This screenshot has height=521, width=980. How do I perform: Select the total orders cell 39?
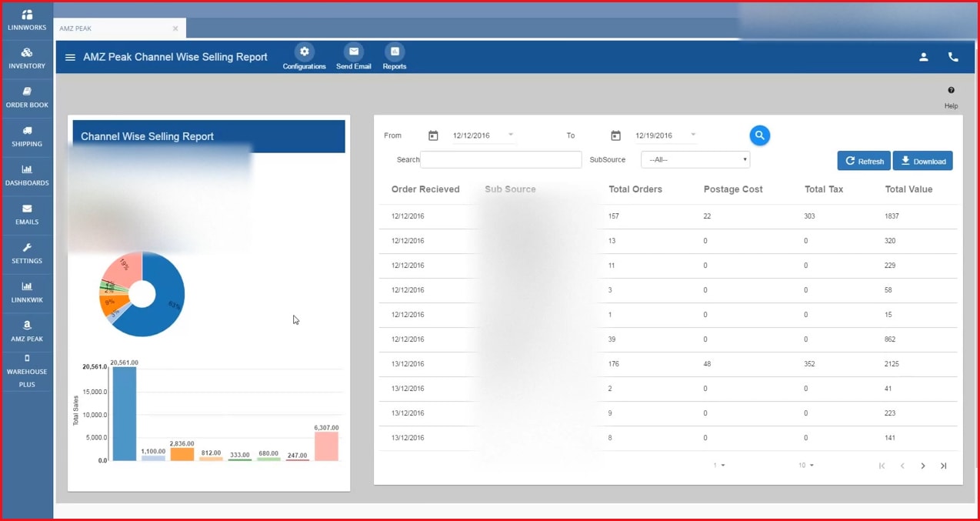pos(612,339)
